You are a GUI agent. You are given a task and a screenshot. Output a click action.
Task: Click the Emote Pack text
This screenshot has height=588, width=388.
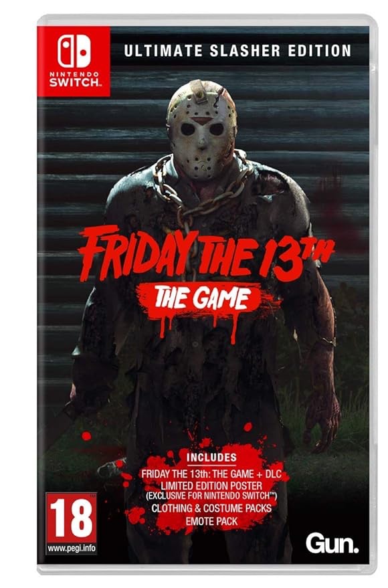(x=211, y=521)
